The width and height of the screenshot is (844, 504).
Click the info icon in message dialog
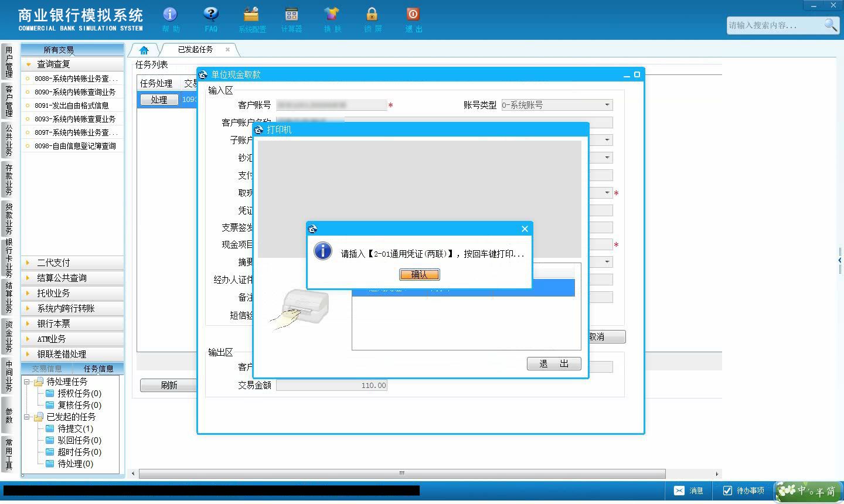tap(323, 251)
